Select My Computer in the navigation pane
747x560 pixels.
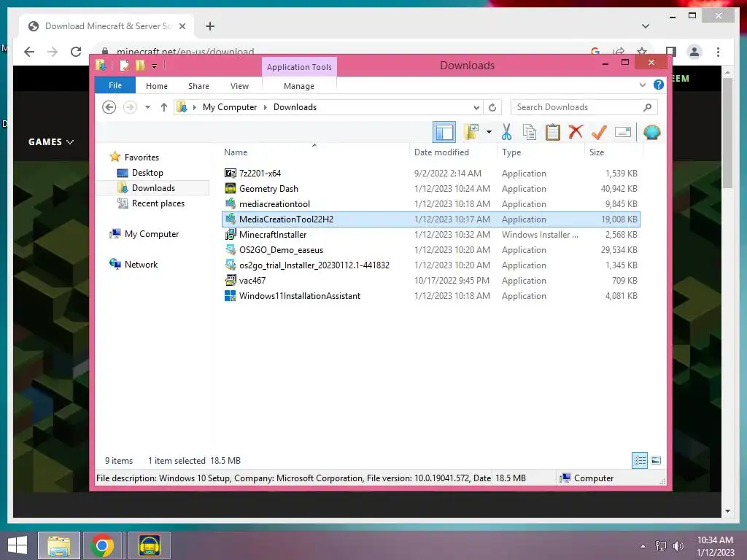(152, 234)
